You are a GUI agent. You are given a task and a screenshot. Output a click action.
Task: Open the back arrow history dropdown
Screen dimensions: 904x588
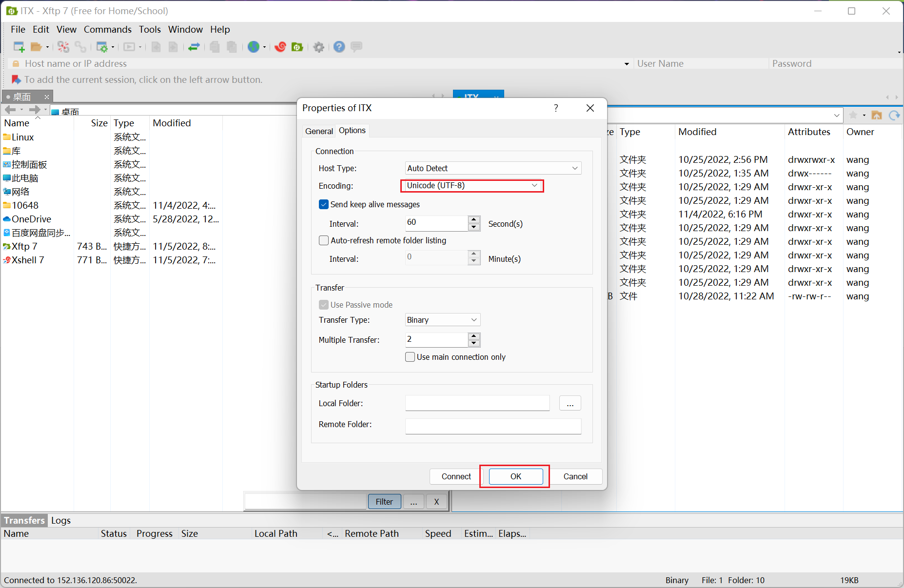pos(21,110)
